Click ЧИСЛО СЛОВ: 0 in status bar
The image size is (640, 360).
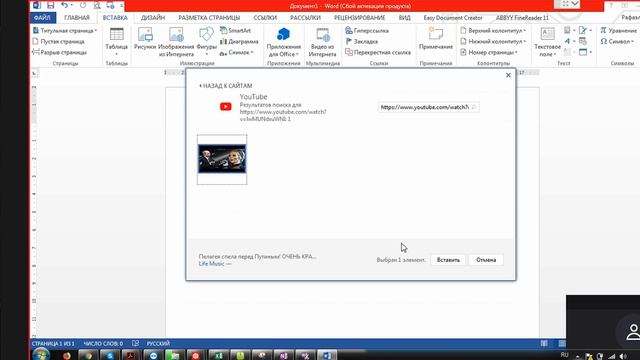(x=103, y=344)
